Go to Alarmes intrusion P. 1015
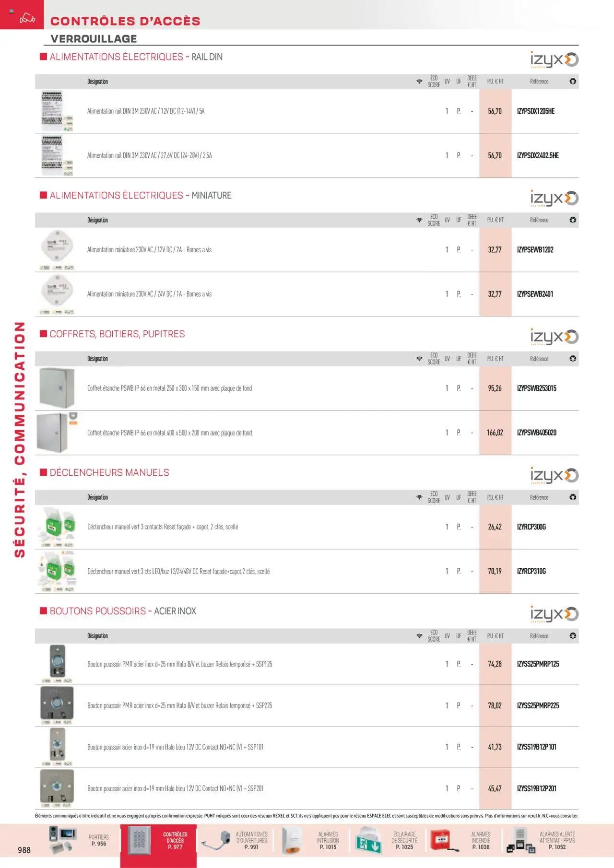This screenshot has width=614, height=868. pos(312,841)
